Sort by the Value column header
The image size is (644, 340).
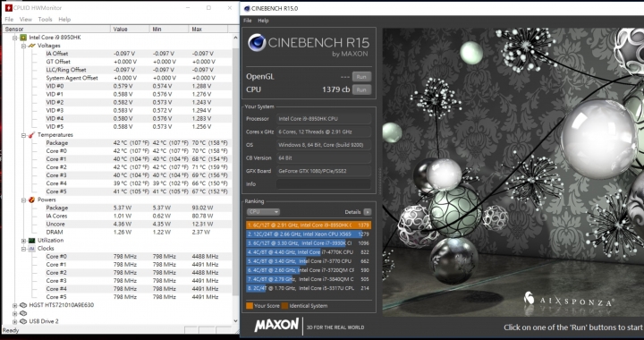[130, 30]
